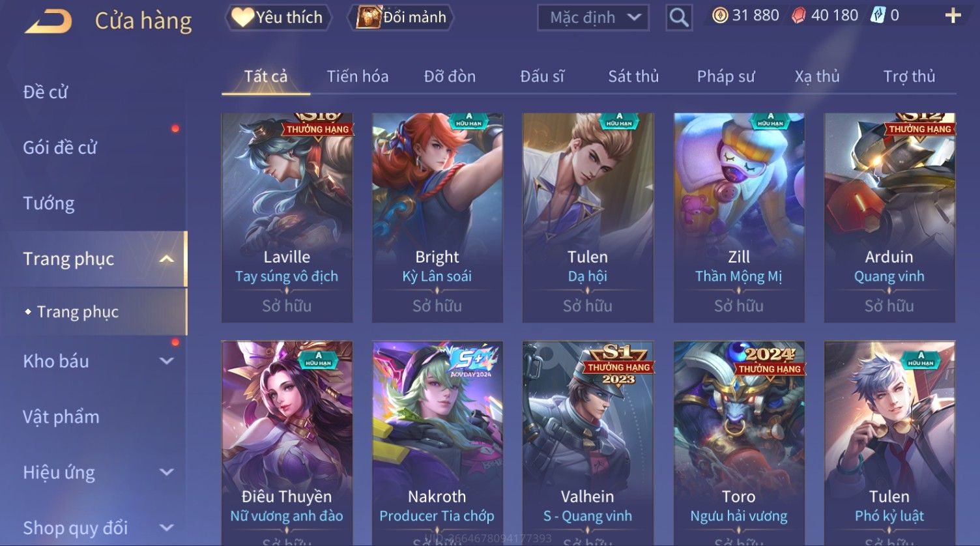Switch to the Pháp sư tab
The width and height of the screenshot is (980, 546).
tap(726, 76)
